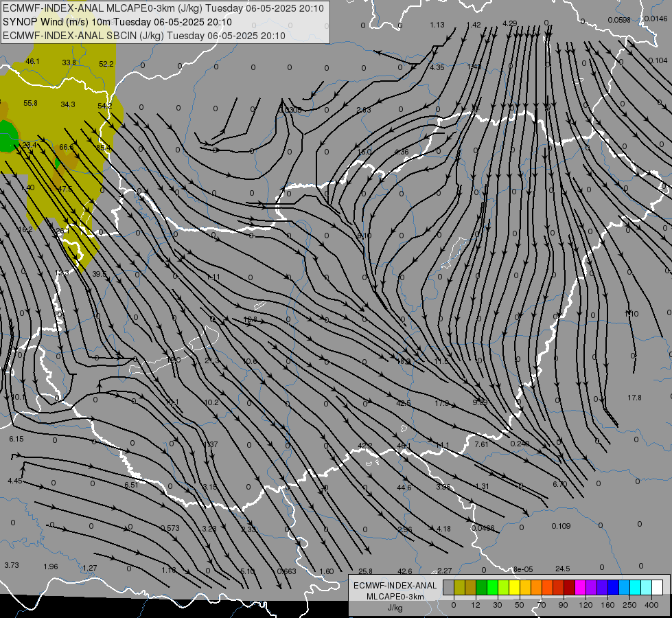Screen dimensions: 672x618
Task: Click the map value '8e-05'
Action: (523, 569)
